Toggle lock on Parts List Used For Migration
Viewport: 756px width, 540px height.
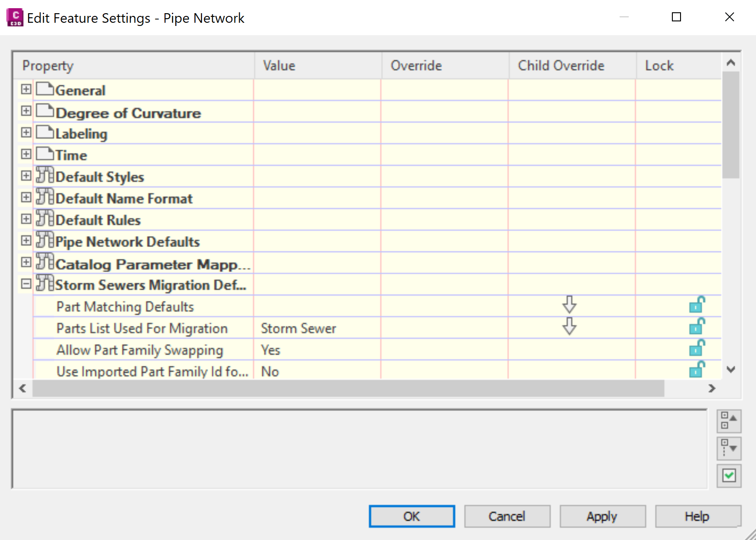pyautogui.click(x=696, y=327)
